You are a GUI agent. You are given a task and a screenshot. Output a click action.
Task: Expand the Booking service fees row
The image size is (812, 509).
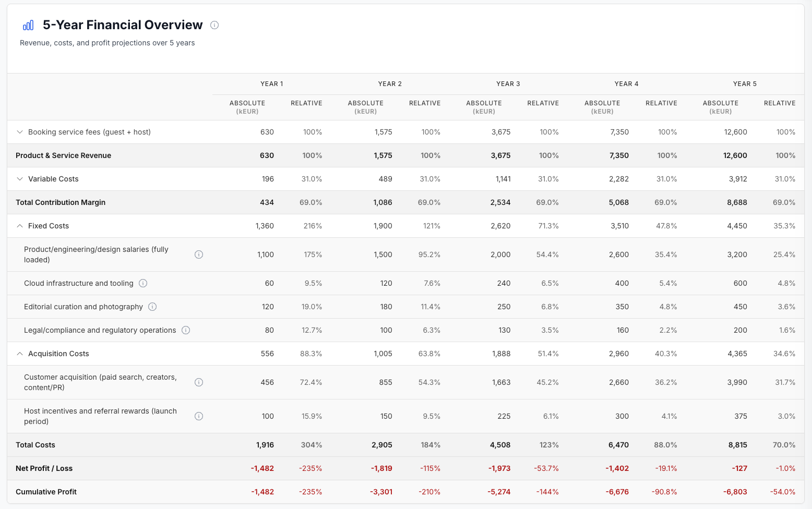pos(20,132)
